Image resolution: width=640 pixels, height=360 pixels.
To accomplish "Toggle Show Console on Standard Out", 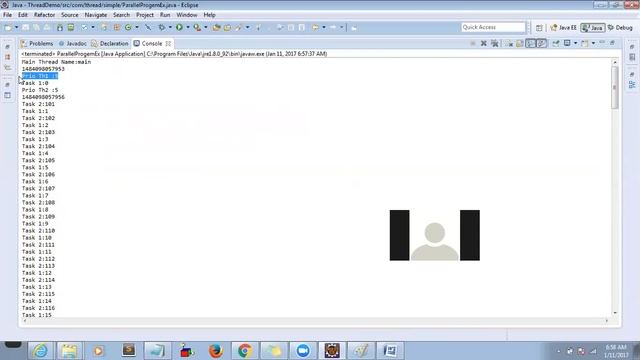I will click(x=531, y=43).
